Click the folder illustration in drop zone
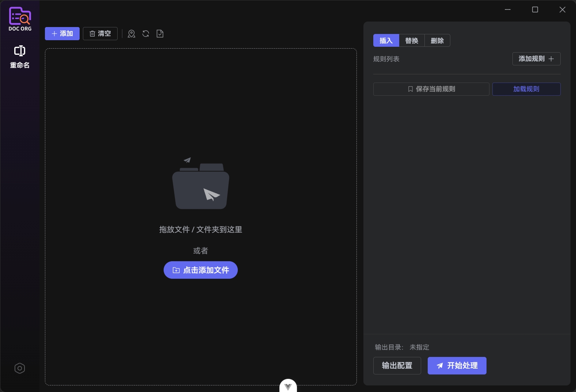 point(201,185)
